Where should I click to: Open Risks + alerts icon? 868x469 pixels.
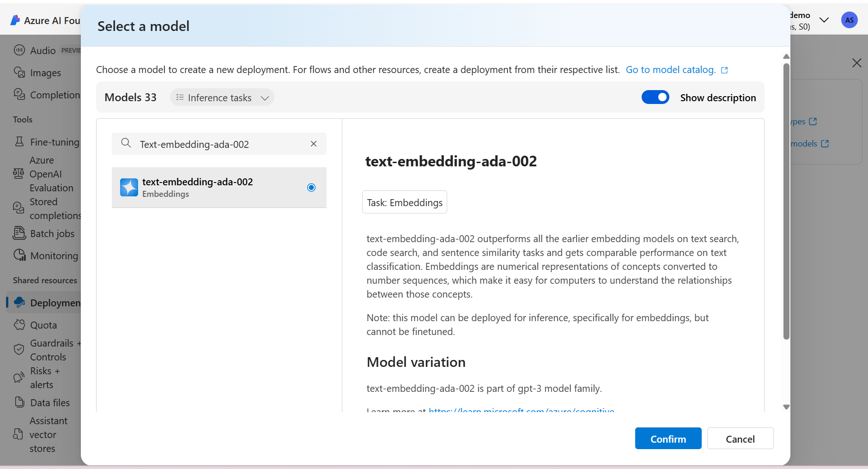coord(18,378)
